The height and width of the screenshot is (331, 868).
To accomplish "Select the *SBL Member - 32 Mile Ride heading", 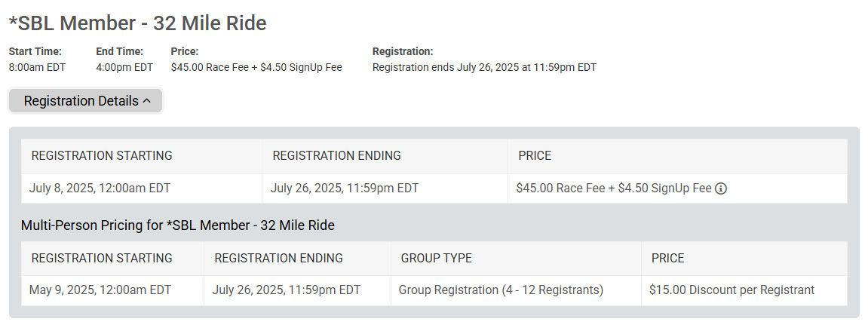I will pyautogui.click(x=138, y=23).
